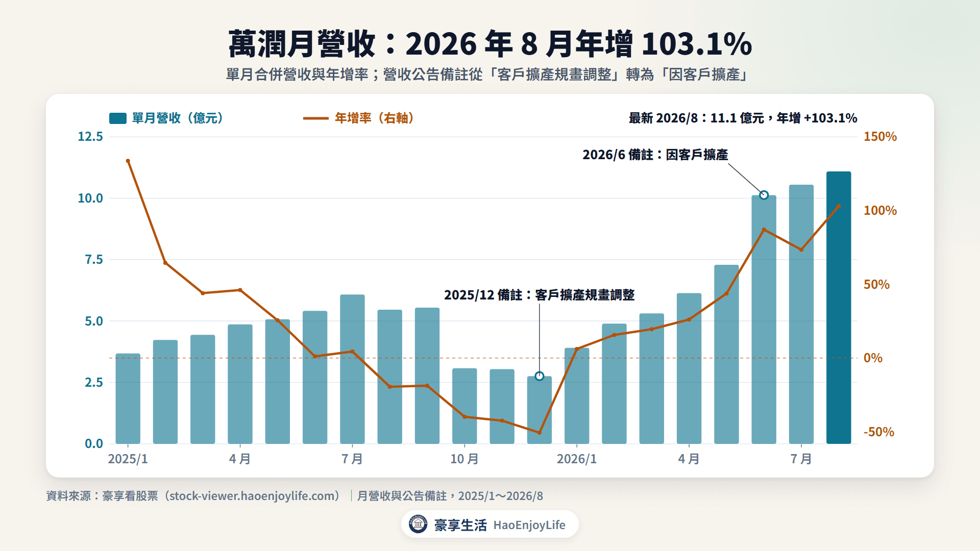The width and height of the screenshot is (980, 551).
Task: Click the left axis value 0.0
Action: (94, 444)
